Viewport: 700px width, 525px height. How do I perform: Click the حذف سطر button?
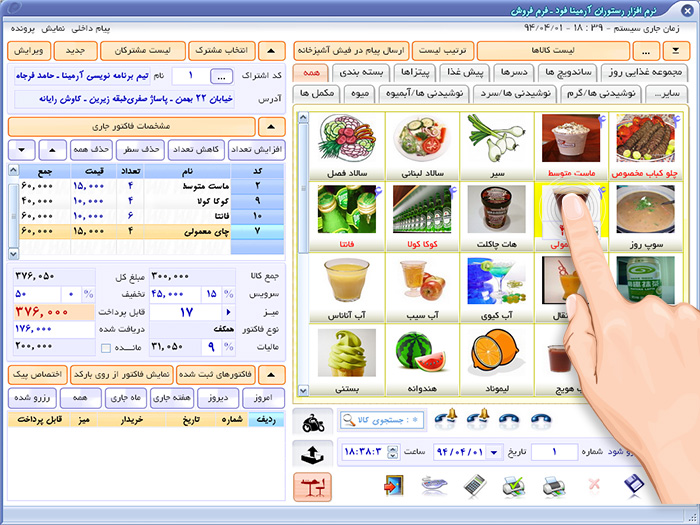141,150
